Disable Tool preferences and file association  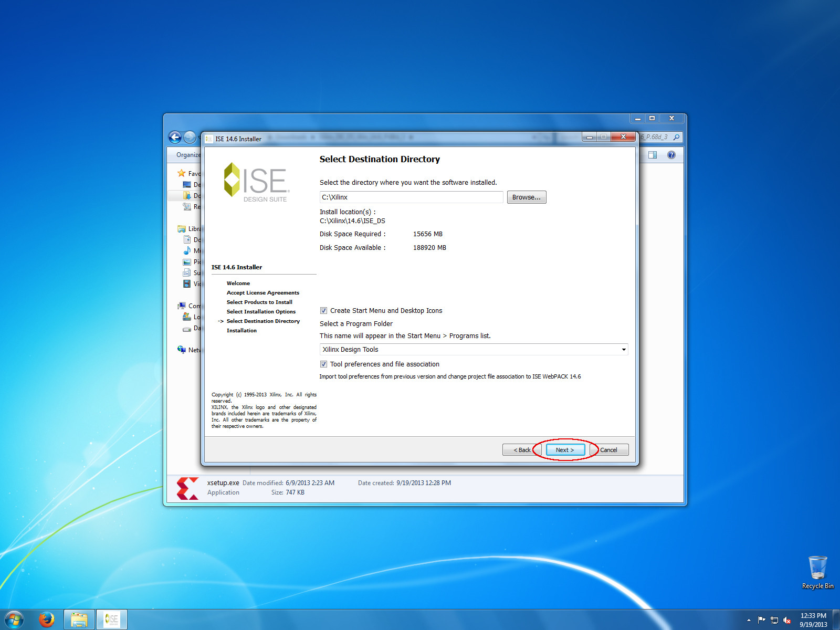coord(324,364)
